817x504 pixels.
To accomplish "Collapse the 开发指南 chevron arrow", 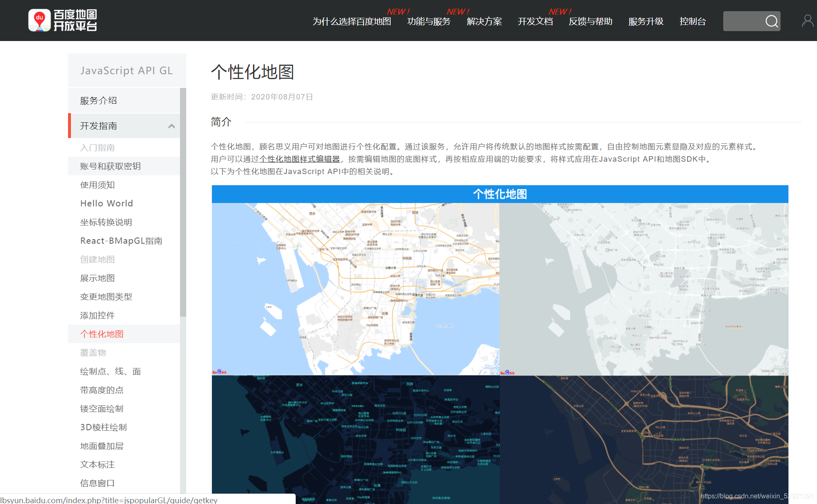I will (171, 126).
